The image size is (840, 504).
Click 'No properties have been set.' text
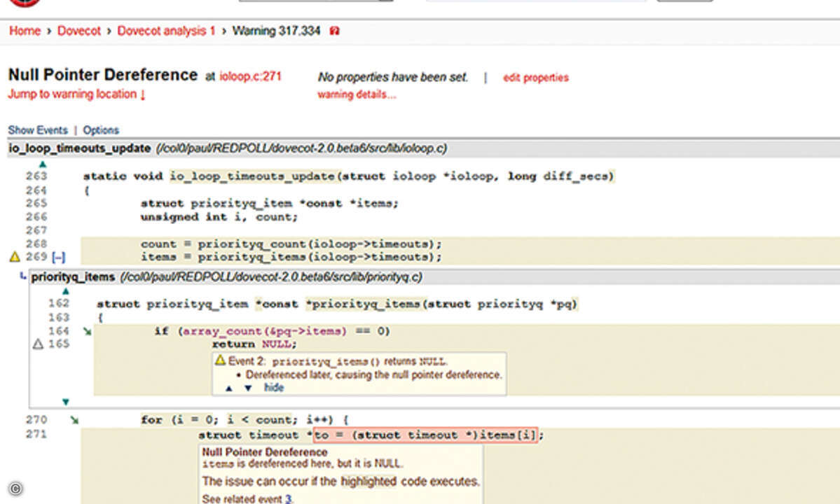[393, 77]
